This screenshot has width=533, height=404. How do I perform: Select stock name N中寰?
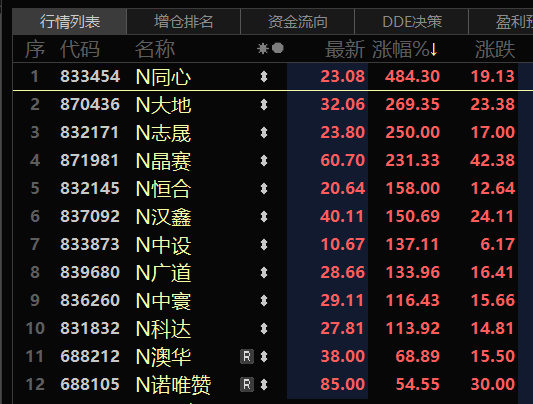click(163, 301)
